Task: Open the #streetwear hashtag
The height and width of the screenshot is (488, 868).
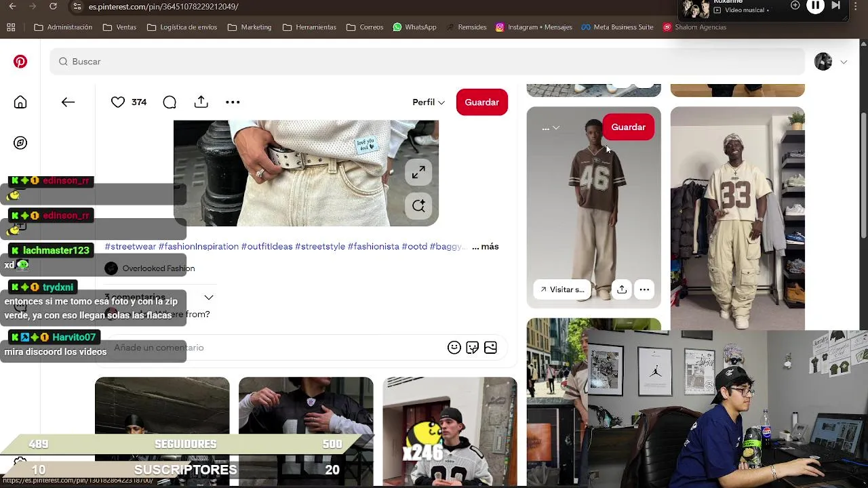Action: pos(130,247)
